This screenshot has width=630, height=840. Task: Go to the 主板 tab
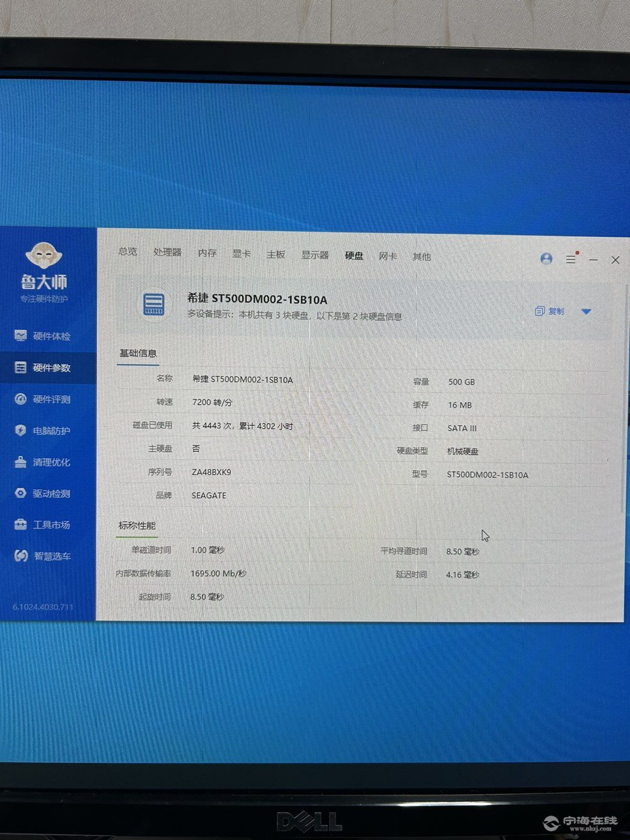point(275,254)
